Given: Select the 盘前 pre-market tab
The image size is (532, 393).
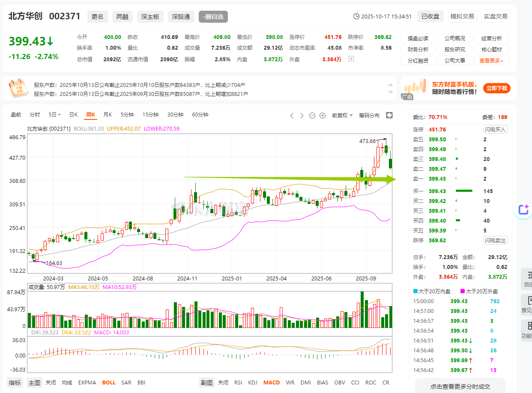Looking at the screenshot, I should click(16, 115).
